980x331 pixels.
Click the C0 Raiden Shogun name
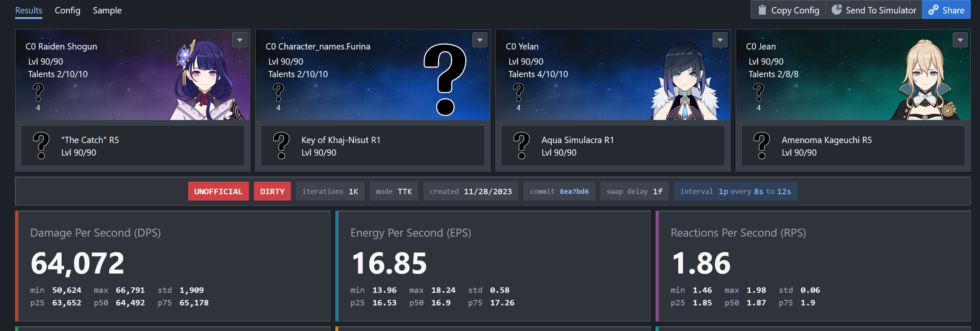(x=61, y=47)
